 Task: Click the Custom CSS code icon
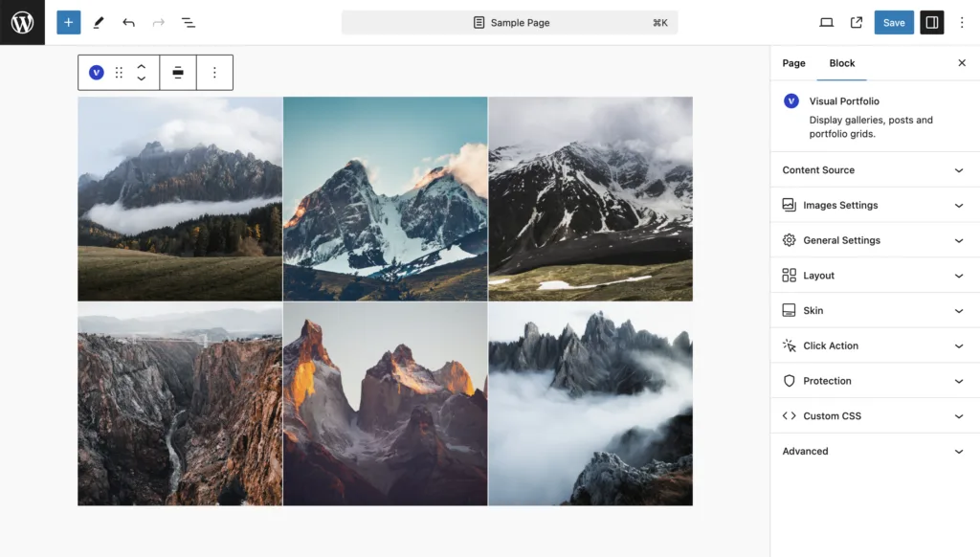pyautogui.click(x=789, y=415)
